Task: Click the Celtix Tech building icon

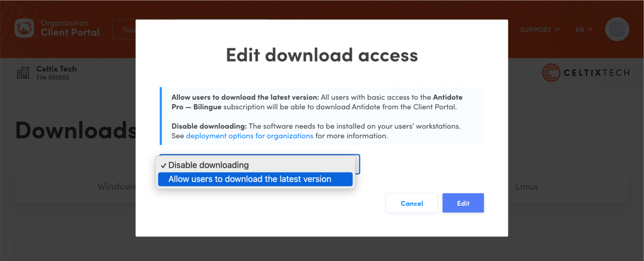Action: click(23, 73)
